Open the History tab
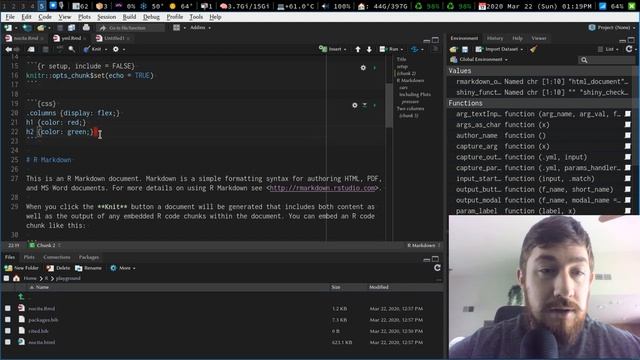 pyautogui.click(x=495, y=38)
